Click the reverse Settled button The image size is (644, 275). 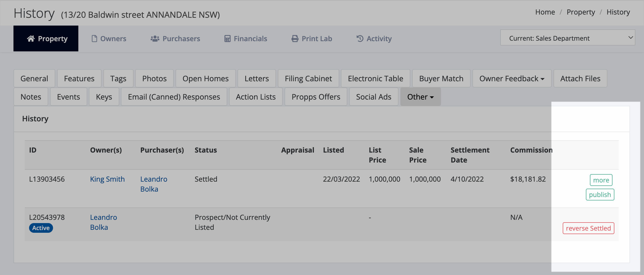coord(588,228)
